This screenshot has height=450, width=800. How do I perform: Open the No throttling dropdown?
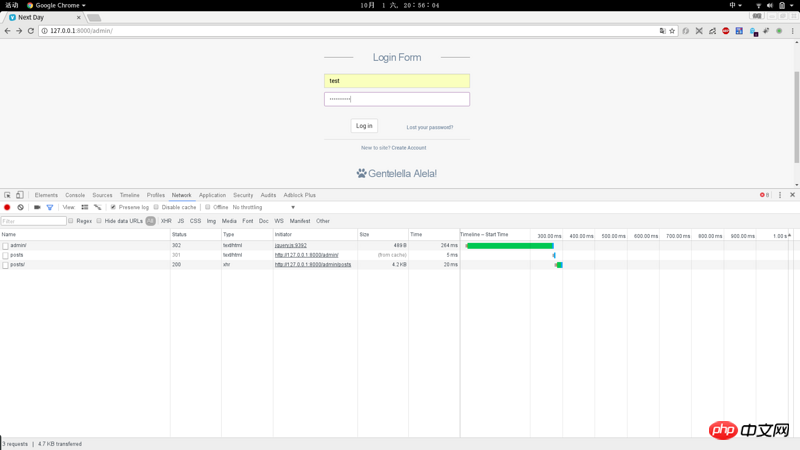click(x=264, y=207)
